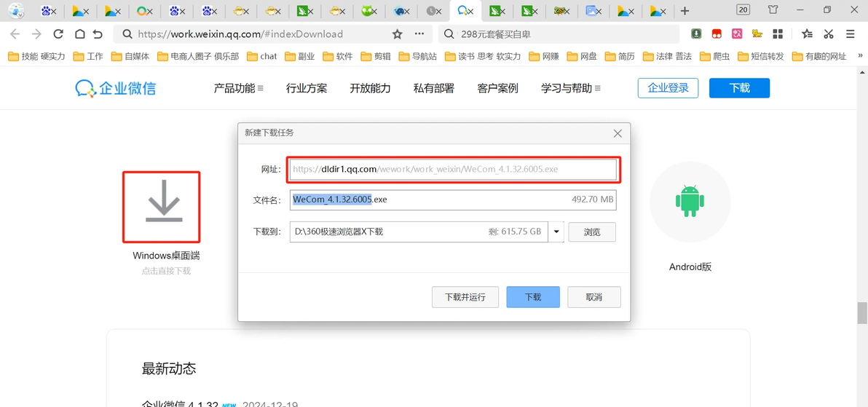Screen dimensions: 868x407
Task: Cancel the download with 取消
Action: (594, 297)
